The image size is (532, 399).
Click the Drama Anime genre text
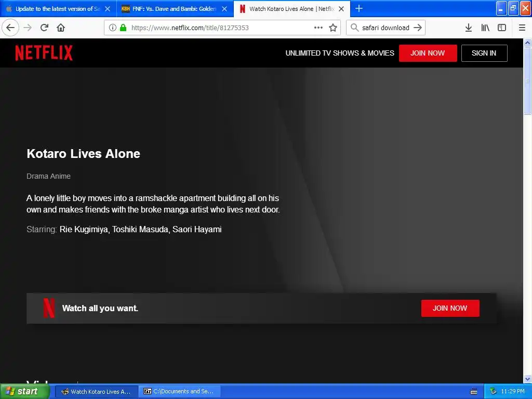coord(48,176)
